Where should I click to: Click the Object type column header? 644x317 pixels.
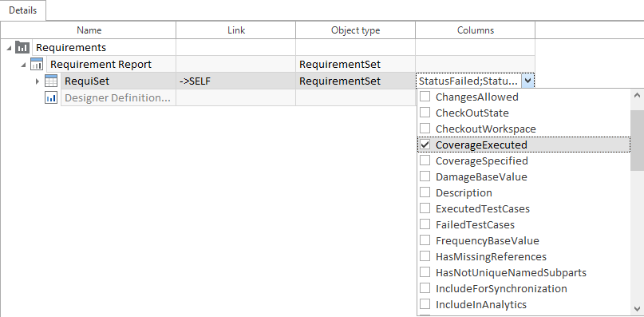355,30
